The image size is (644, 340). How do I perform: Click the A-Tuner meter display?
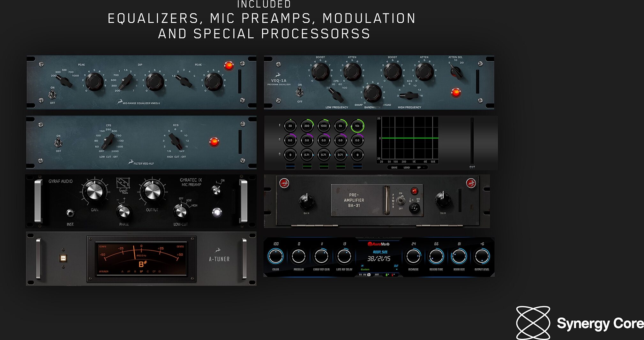141,259
